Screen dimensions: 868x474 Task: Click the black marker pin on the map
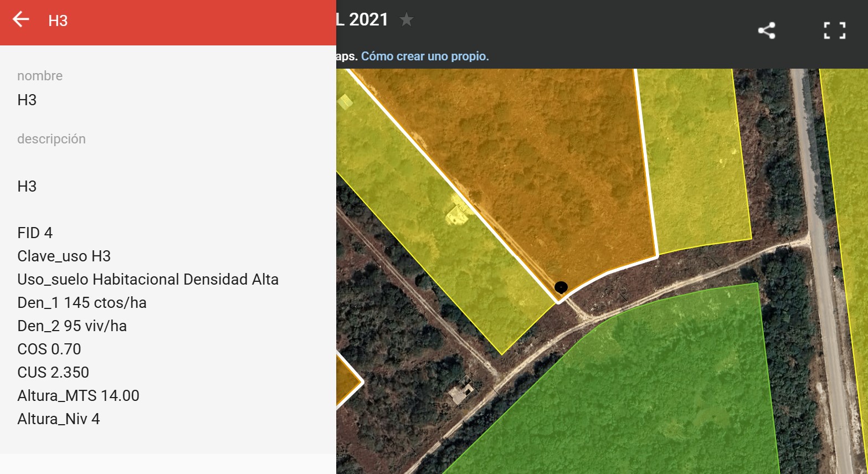tap(561, 287)
